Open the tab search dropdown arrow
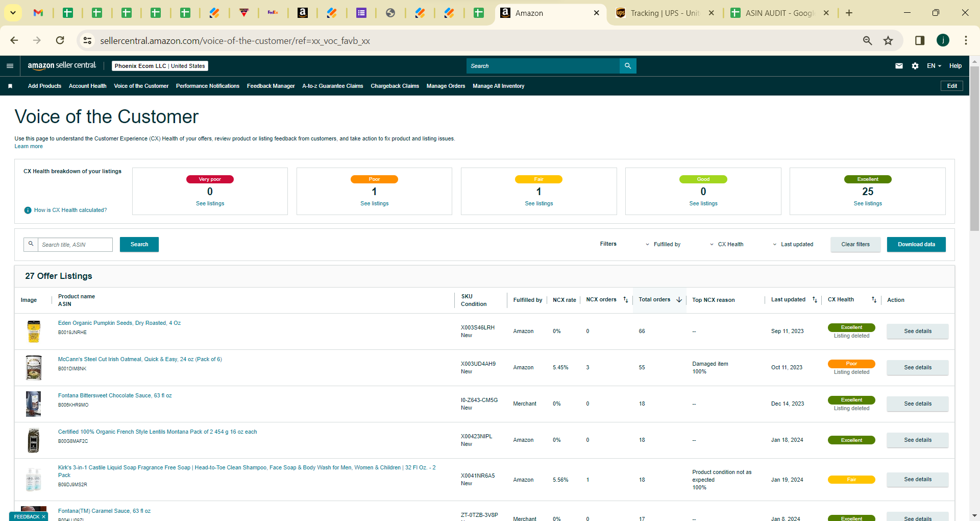980x521 pixels. [x=13, y=13]
